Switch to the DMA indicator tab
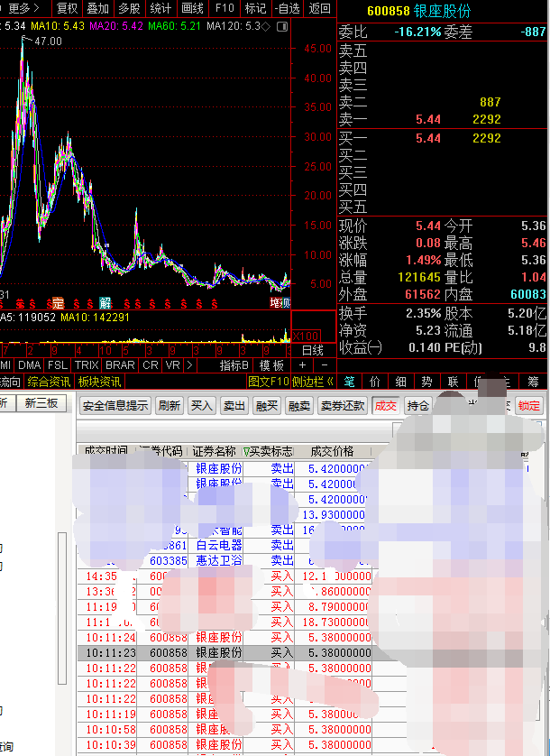This screenshot has height=756, width=550. click(30, 365)
